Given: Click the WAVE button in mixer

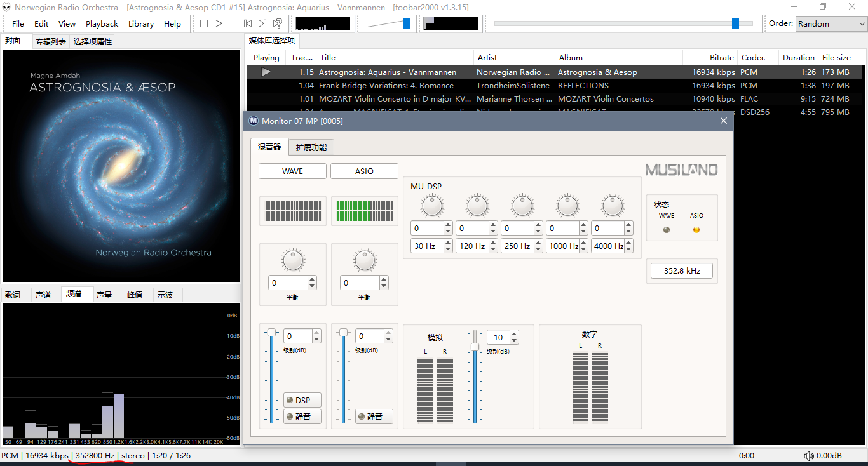Looking at the screenshot, I should (x=292, y=171).
